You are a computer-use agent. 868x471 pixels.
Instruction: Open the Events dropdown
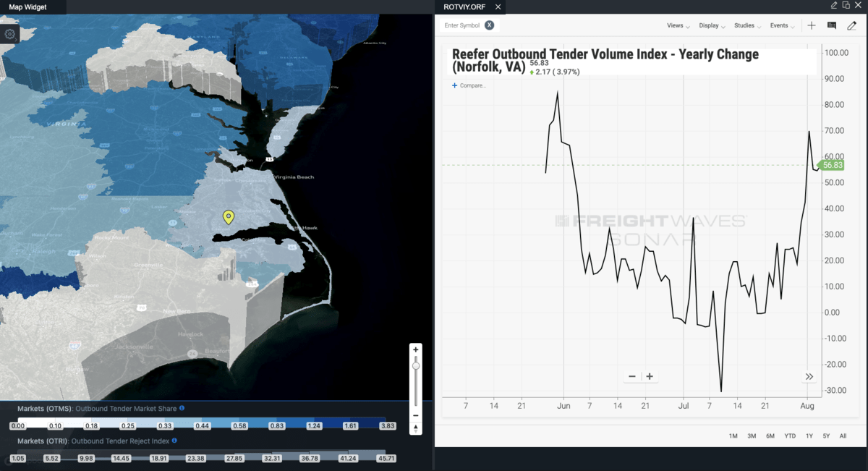coord(782,25)
